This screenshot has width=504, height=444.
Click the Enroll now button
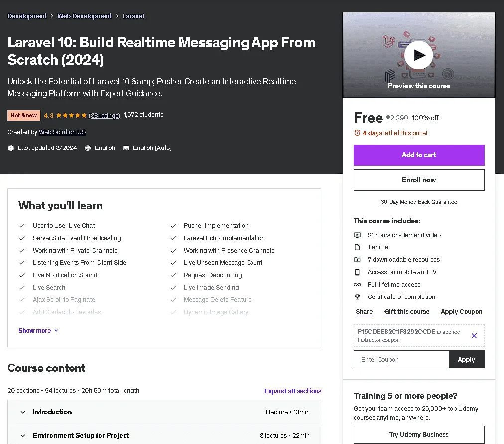coord(419,180)
